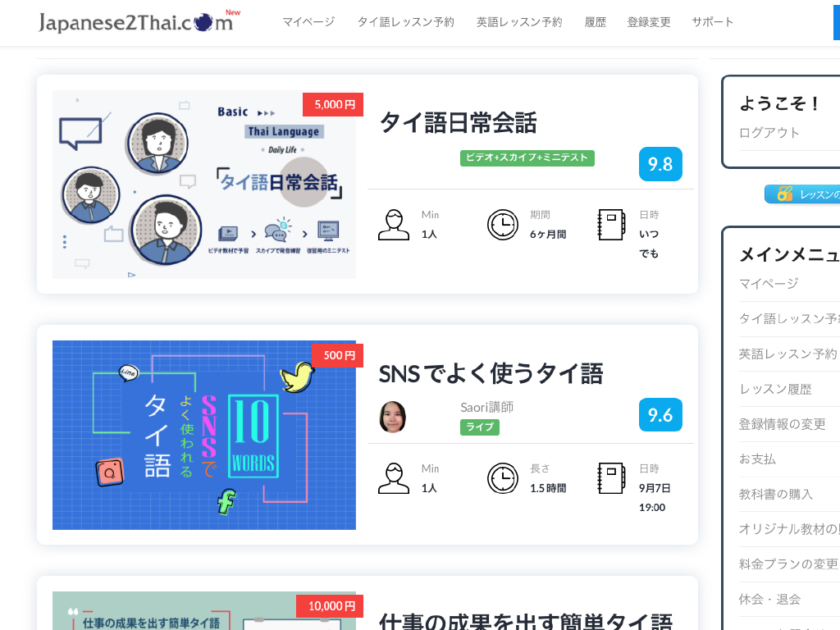
Task: Click the 9.8 rating badge
Action: [x=660, y=164]
